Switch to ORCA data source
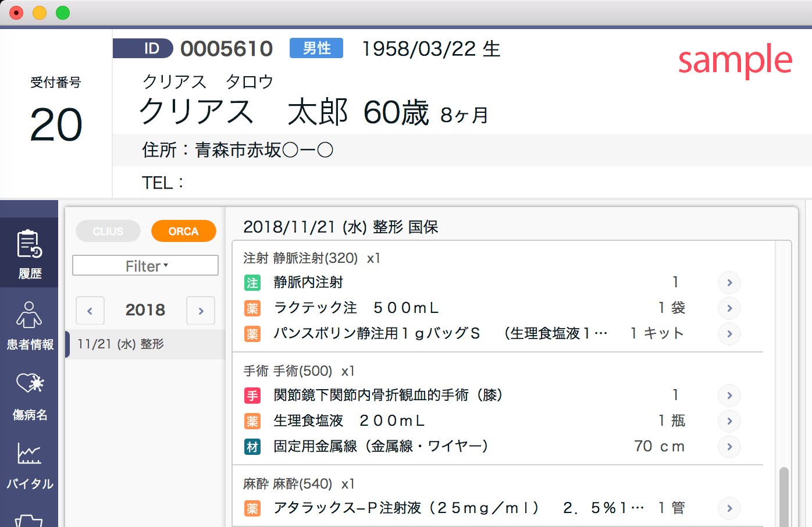The height and width of the screenshot is (527, 812). (183, 231)
